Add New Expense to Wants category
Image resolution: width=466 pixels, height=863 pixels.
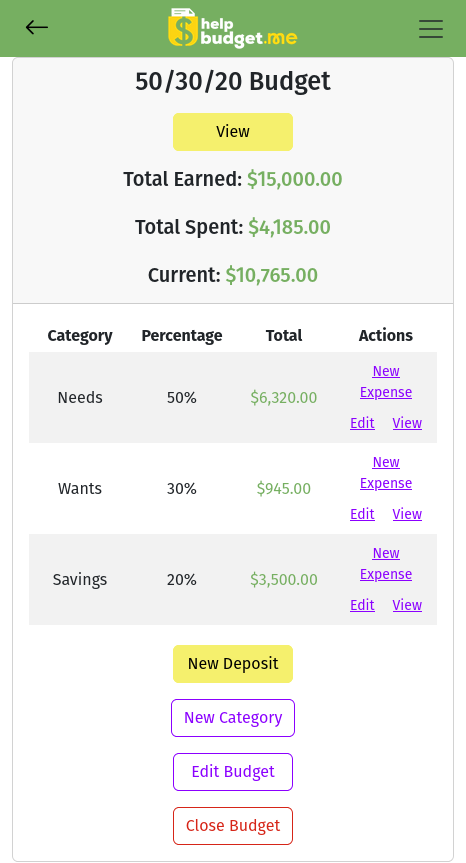[x=386, y=472]
